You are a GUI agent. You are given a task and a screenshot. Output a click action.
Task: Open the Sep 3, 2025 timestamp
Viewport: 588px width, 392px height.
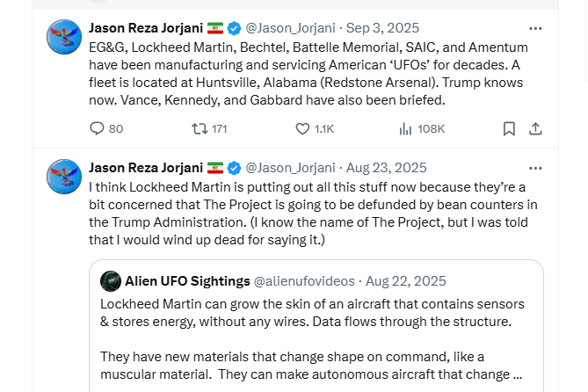[x=383, y=28]
